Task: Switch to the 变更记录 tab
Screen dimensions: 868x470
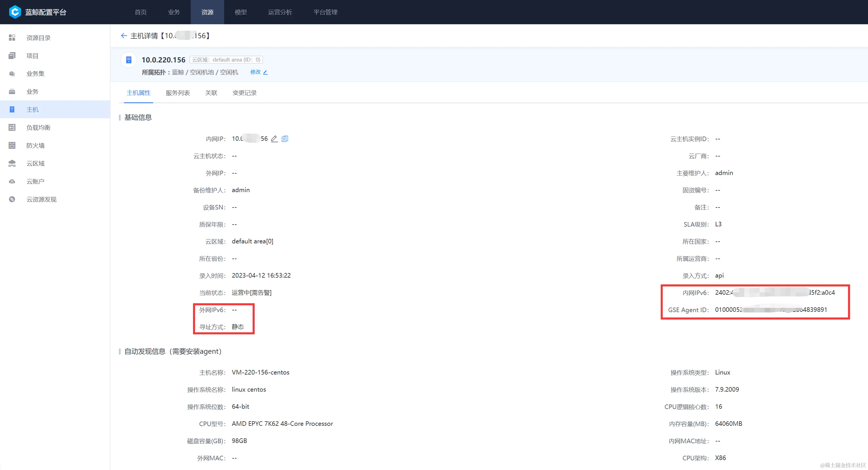Action: [244, 93]
